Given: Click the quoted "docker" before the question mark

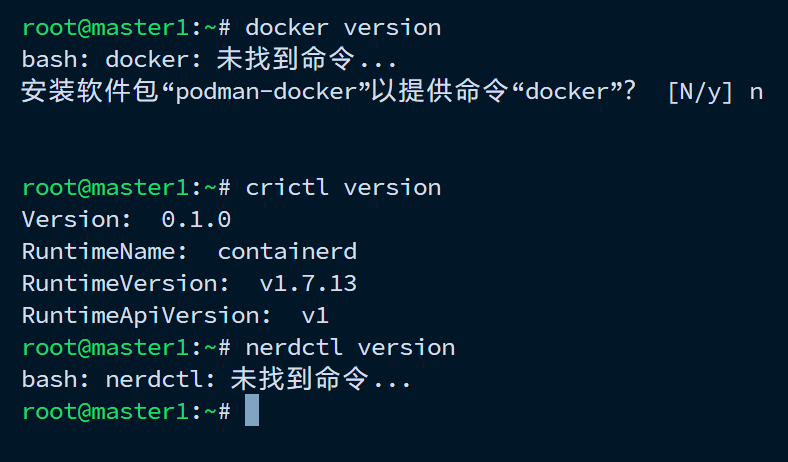Looking at the screenshot, I should (x=567, y=92).
